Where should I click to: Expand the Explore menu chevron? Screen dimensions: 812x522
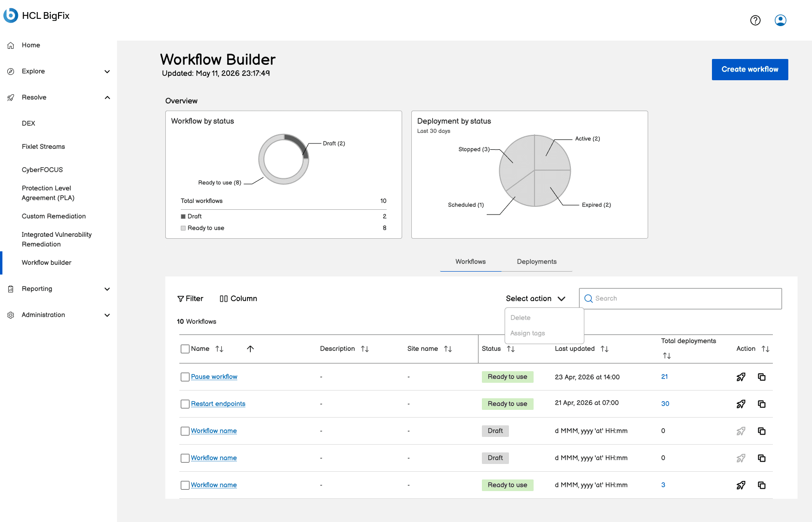click(107, 72)
